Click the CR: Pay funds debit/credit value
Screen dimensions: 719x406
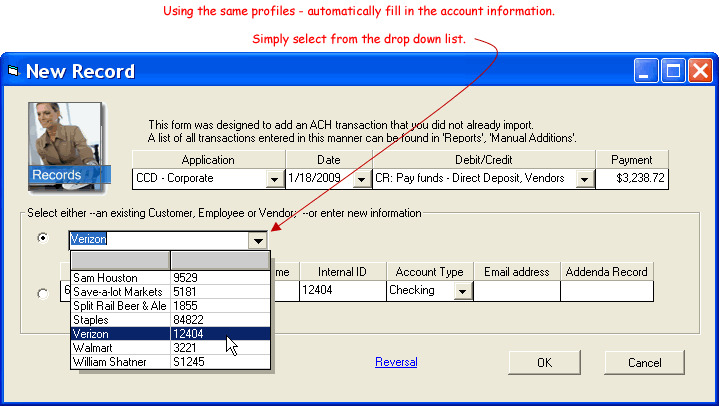click(x=470, y=178)
